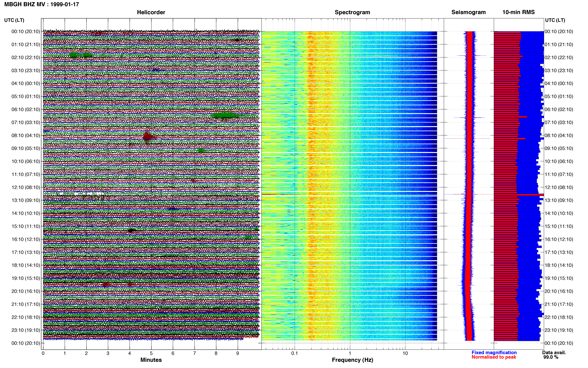Viewport: 588px width, 368px height.
Task: Click left-axis time label 03:10 (23:10)
Action: (26, 71)
